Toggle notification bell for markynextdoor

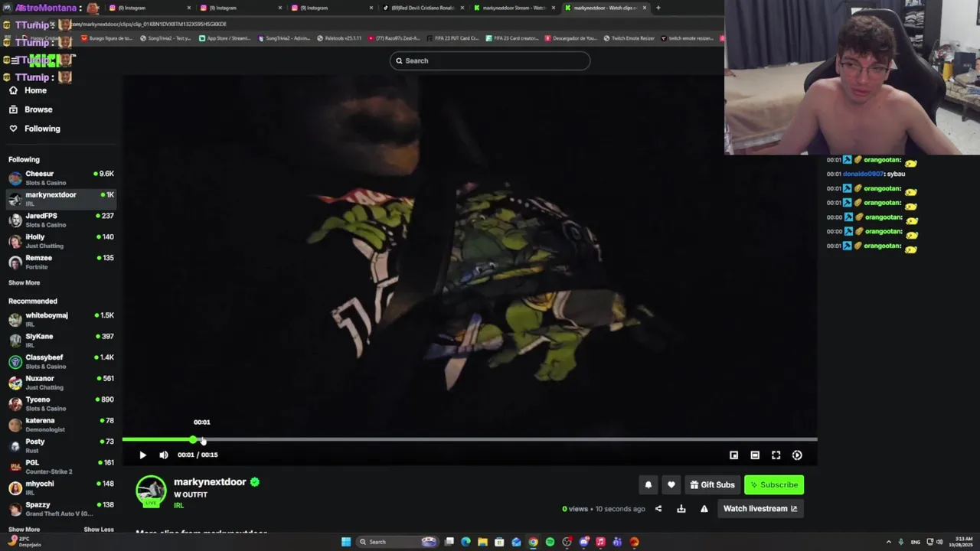[x=648, y=484]
